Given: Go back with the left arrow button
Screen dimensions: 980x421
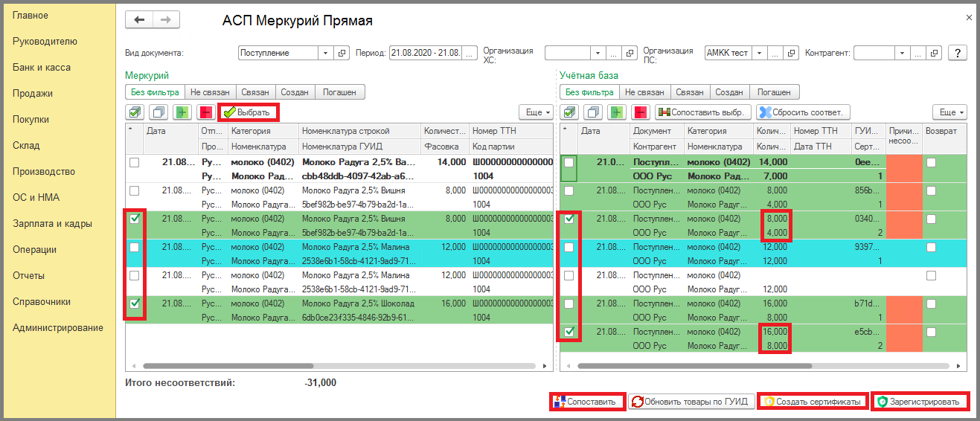Looking at the screenshot, I should [139, 20].
